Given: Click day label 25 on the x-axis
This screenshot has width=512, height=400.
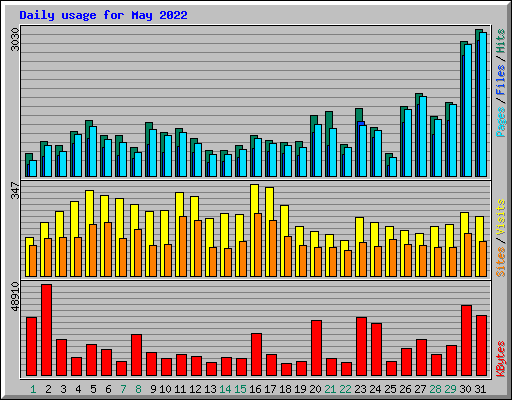Looking at the screenshot, I should coord(390,389).
